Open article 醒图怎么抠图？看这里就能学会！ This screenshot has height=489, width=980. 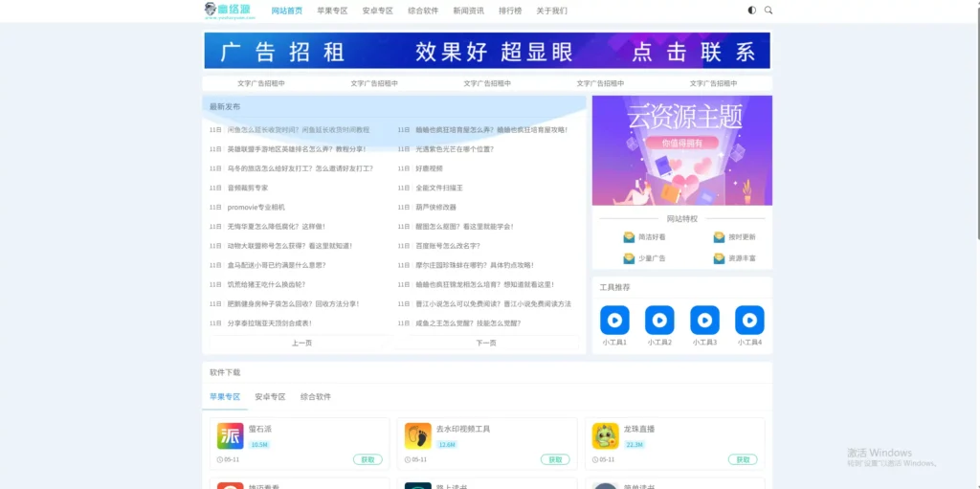click(464, 227)
